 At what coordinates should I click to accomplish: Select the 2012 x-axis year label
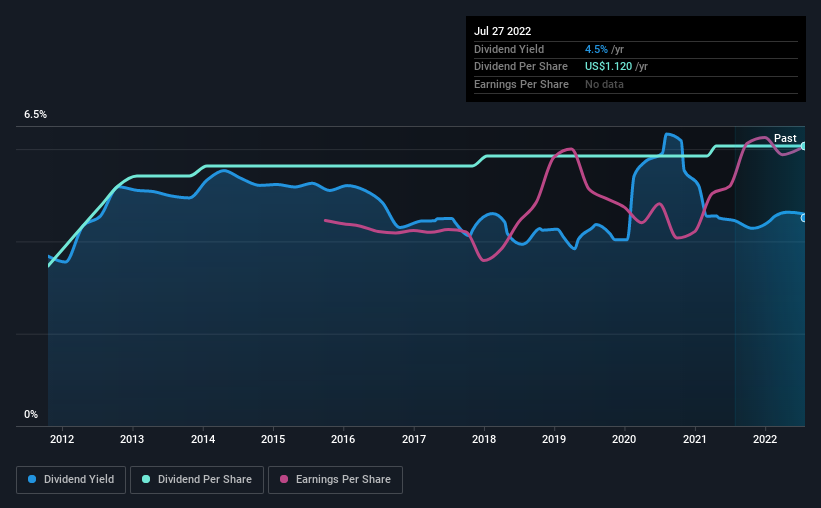tap(62, 439)
